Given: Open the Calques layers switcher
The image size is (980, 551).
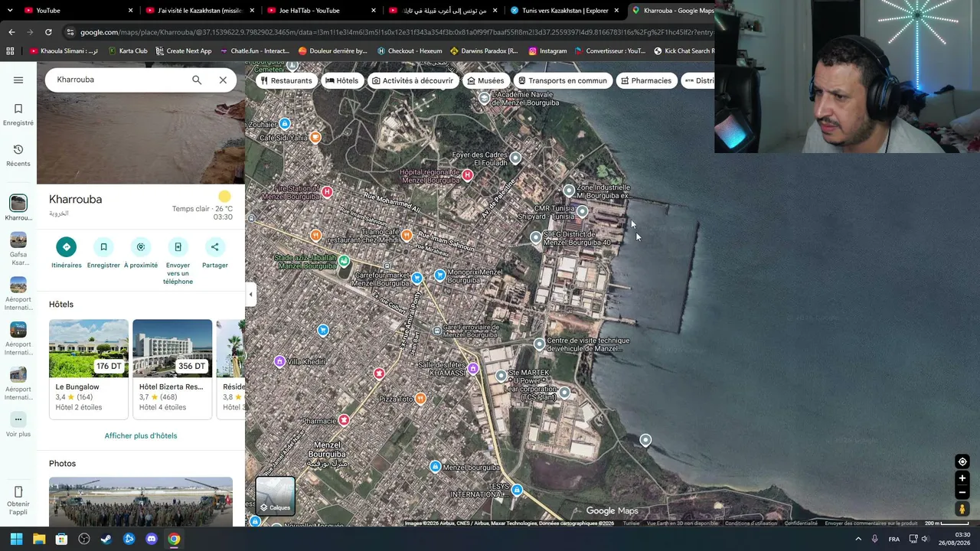Looking at the screenshot, I should coord(275,496).
